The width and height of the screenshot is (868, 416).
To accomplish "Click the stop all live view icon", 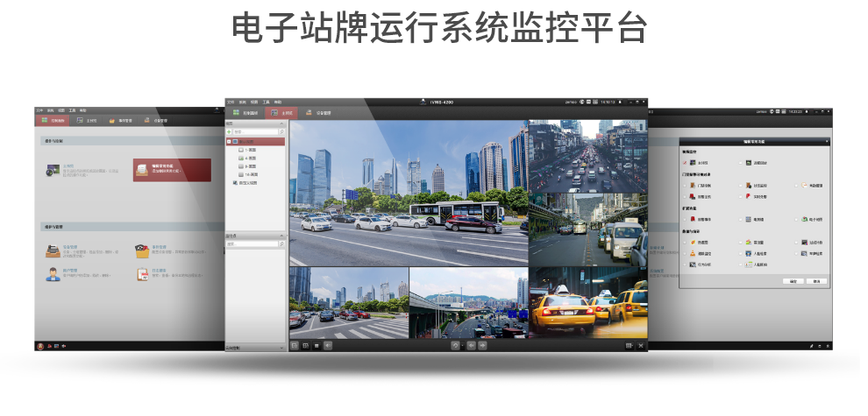I will (x=317, y=346).
